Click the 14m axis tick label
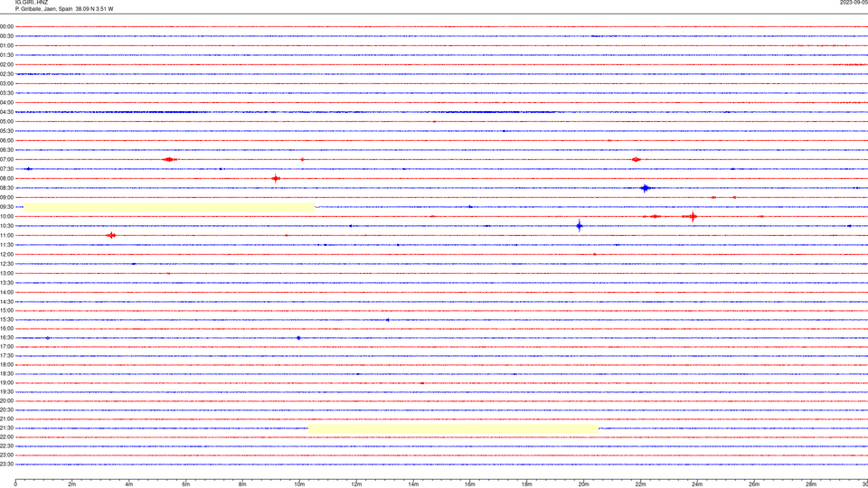This screenshot has width=868, height=488. [413, 484]
